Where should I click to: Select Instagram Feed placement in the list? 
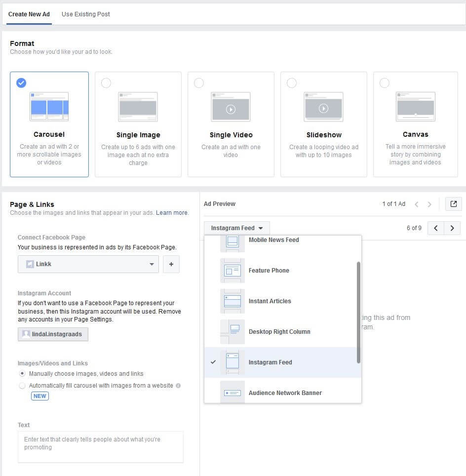pyautogui.click(x=281, y=362)
